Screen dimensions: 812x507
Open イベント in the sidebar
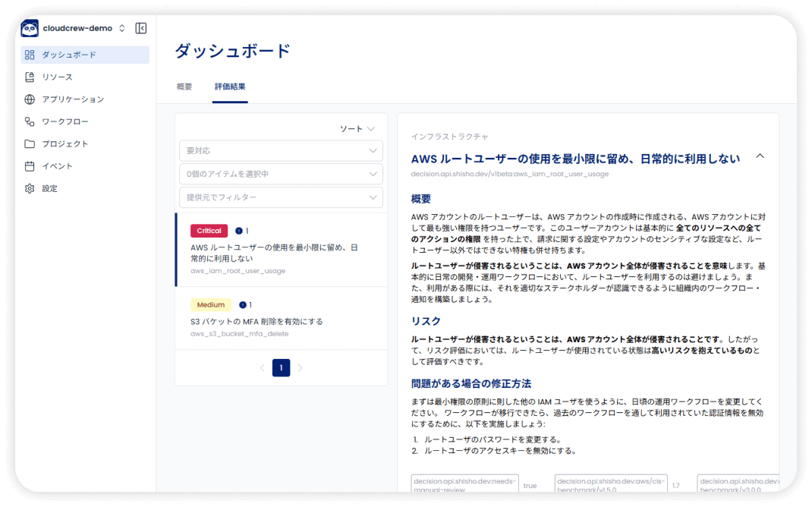85,166
